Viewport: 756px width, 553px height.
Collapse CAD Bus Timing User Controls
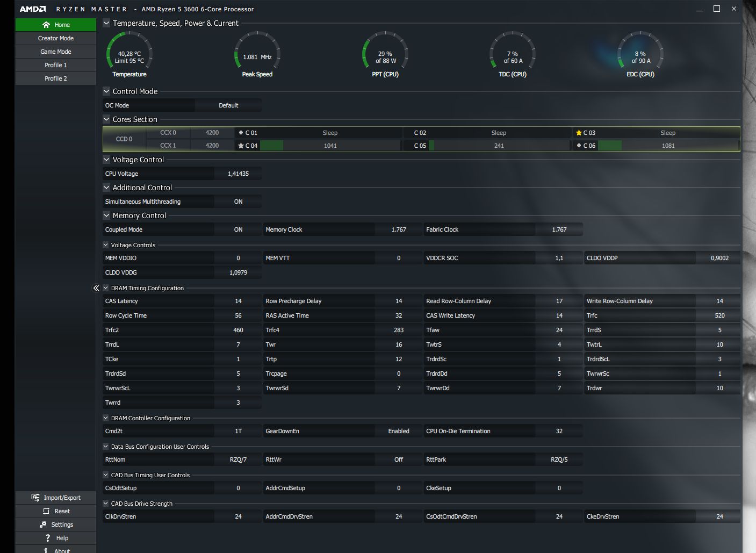[x=106, y=475]
